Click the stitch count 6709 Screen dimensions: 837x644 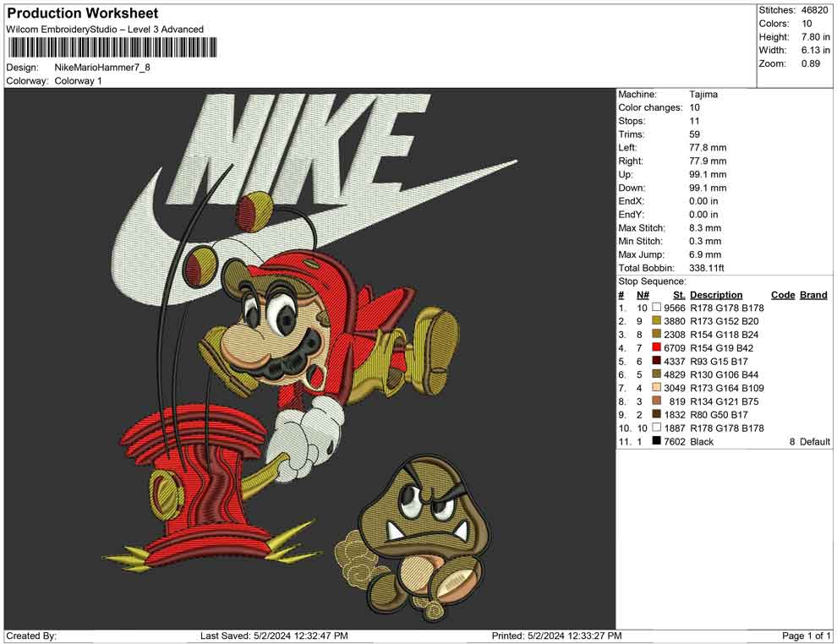click(674, 348)
